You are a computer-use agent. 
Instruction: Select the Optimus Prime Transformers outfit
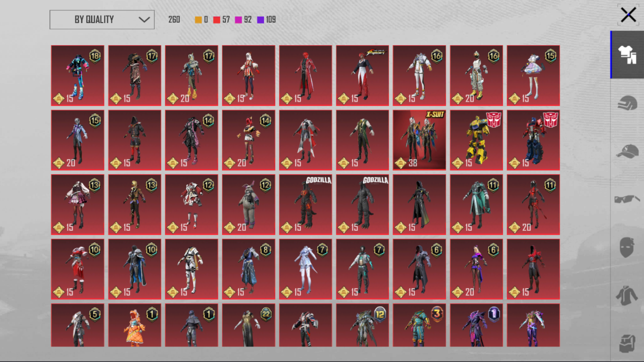(533, 140)
